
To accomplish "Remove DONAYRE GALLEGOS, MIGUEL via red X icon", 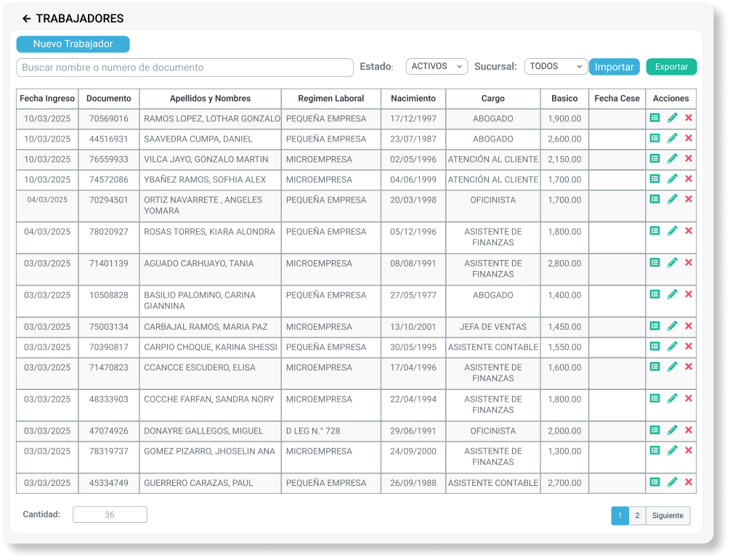I will click(688, 430).
